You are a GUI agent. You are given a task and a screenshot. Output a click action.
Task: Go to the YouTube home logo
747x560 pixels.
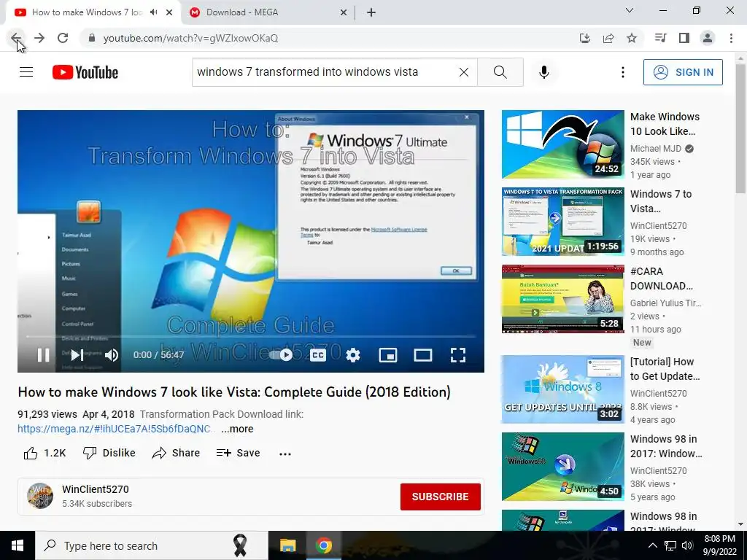[x=85, y=72]
